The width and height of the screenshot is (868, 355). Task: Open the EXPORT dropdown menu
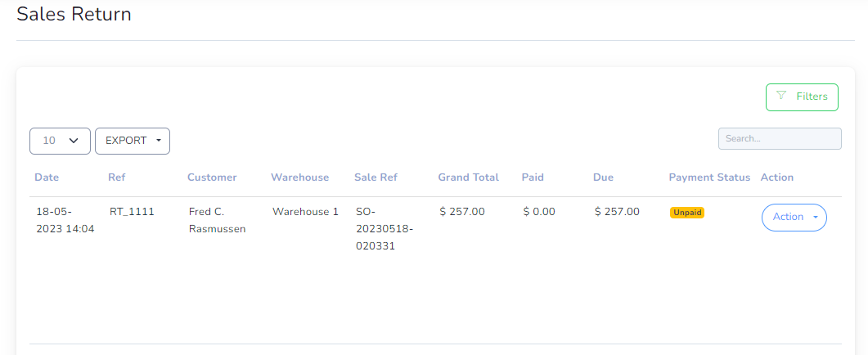click(x=133, y=141)
